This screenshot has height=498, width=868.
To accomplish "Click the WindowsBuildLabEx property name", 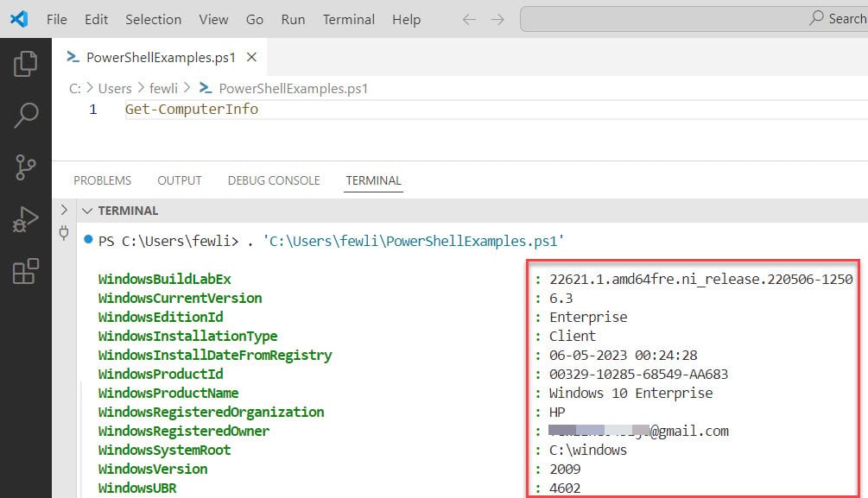I will pos(164,279).
